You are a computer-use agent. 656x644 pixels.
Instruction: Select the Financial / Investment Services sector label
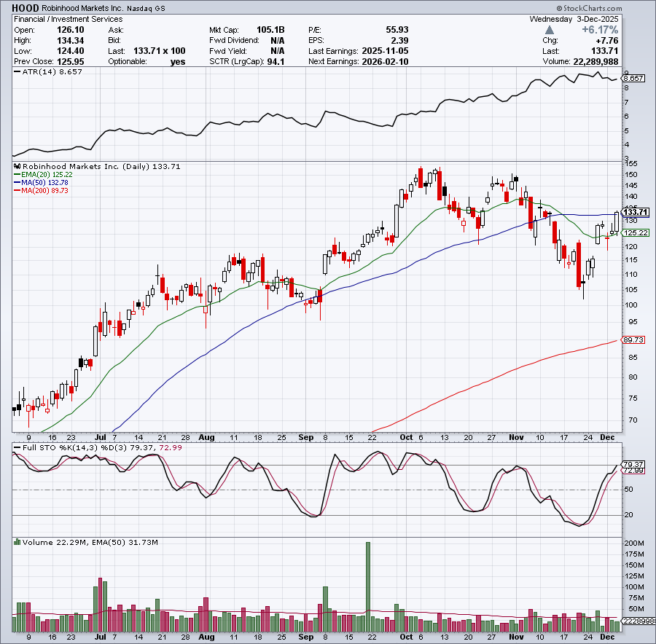[x=69, y=19]
